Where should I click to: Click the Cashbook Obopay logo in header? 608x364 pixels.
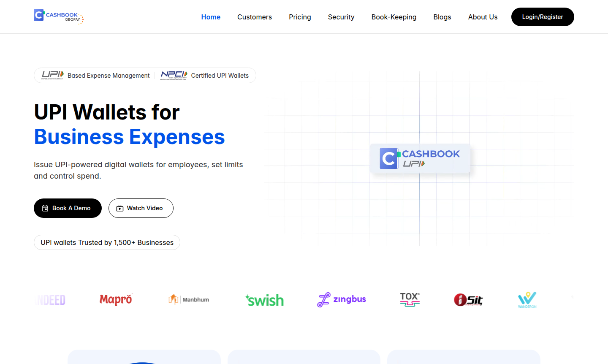59,17
